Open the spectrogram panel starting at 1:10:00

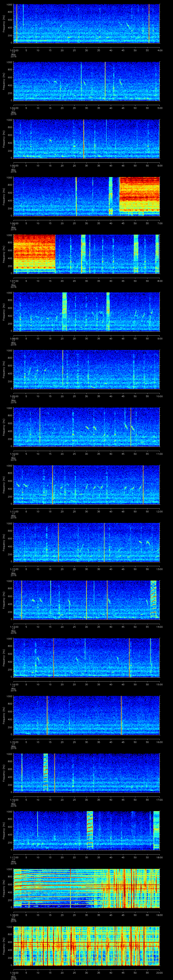point(87,427)
